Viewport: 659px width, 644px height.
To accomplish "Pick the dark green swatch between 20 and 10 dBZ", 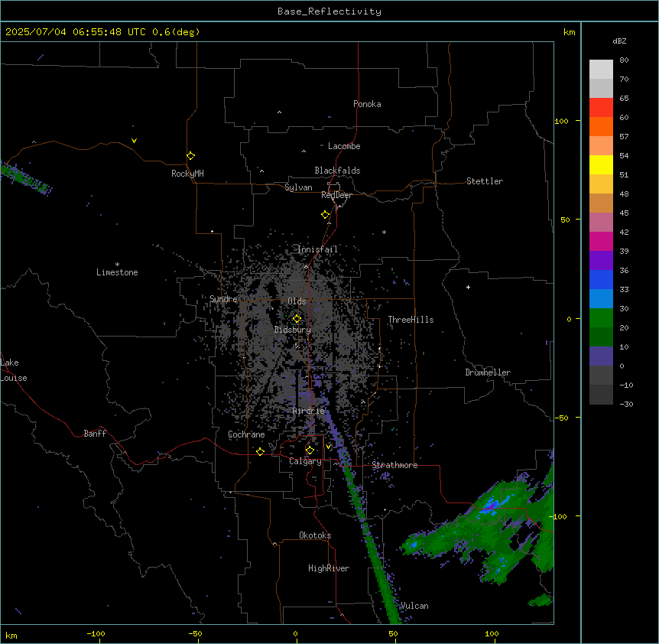I will (x=601, y=337).
